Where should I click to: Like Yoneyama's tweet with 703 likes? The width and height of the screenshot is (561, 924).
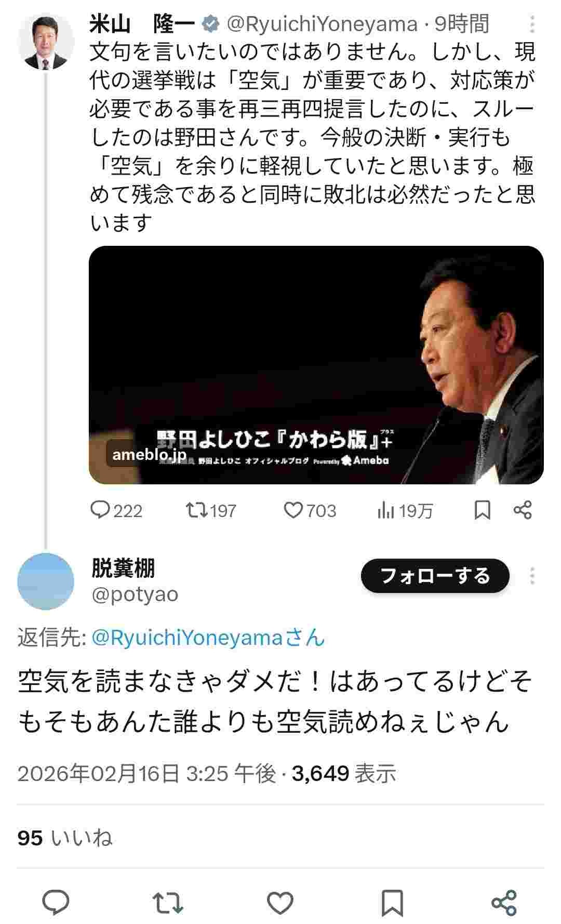310,510
